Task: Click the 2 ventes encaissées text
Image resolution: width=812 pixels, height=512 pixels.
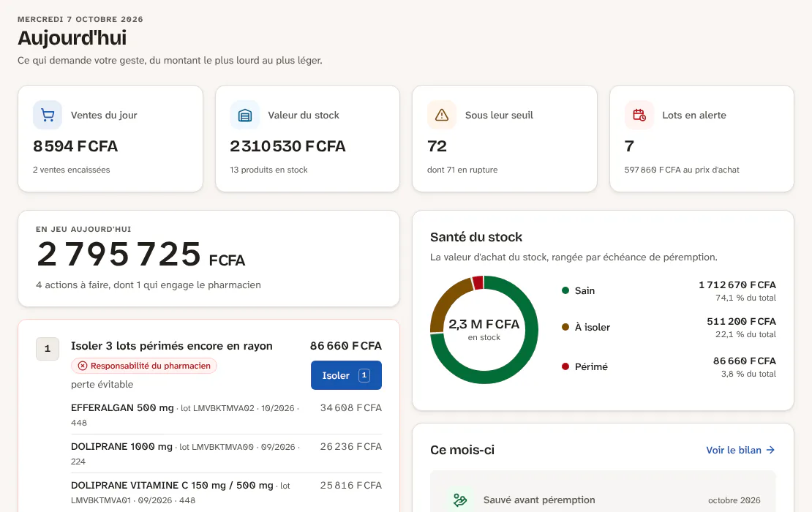Action: (x=72, y=170)
